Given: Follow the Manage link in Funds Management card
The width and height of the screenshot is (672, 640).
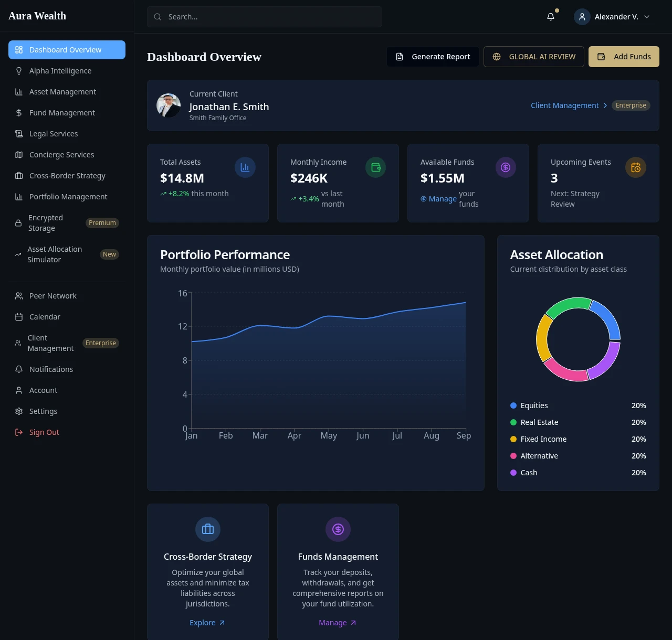Looking at the screenshot, I should click(x=338, y=623).
